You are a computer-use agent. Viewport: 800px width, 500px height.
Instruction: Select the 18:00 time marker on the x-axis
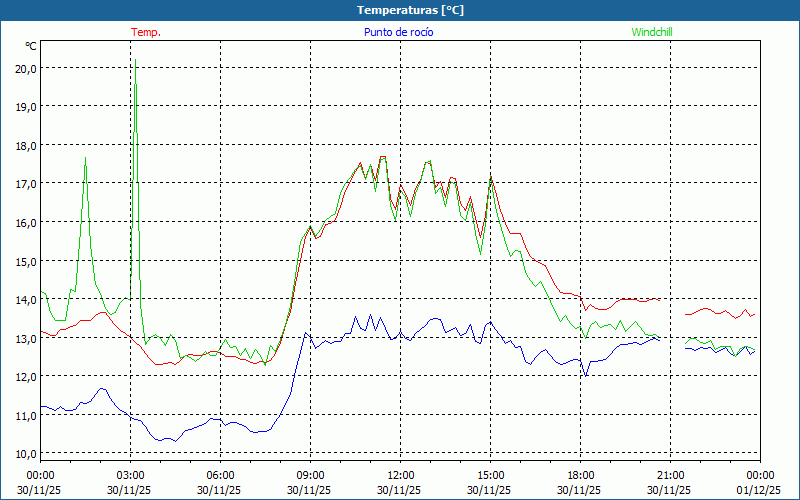tap(580, 475)
